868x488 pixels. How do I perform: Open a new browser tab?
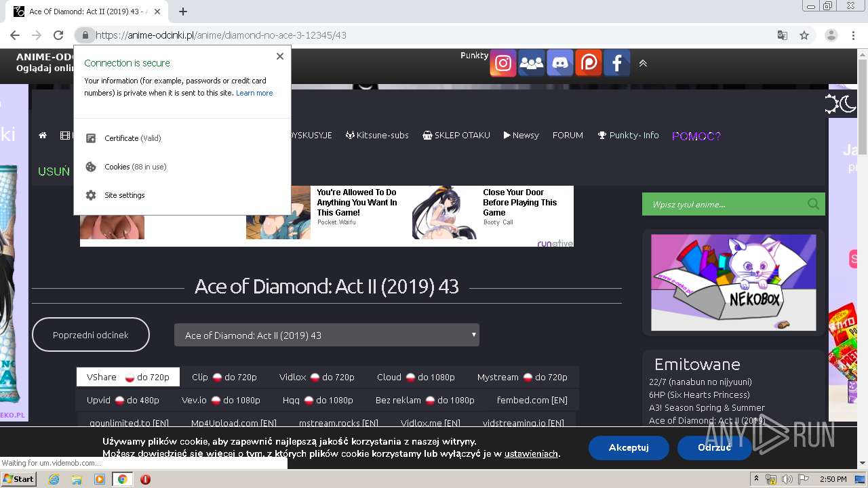click(x=182, y=12)
